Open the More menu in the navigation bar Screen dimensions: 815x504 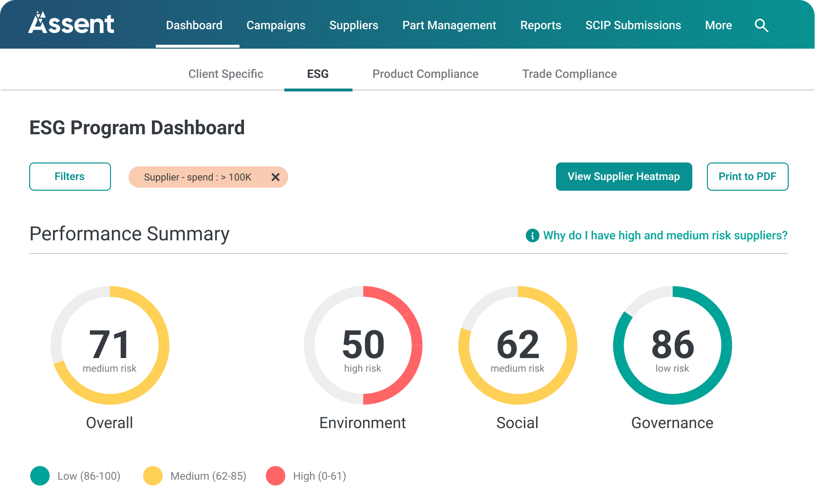[x=719, y=25]
